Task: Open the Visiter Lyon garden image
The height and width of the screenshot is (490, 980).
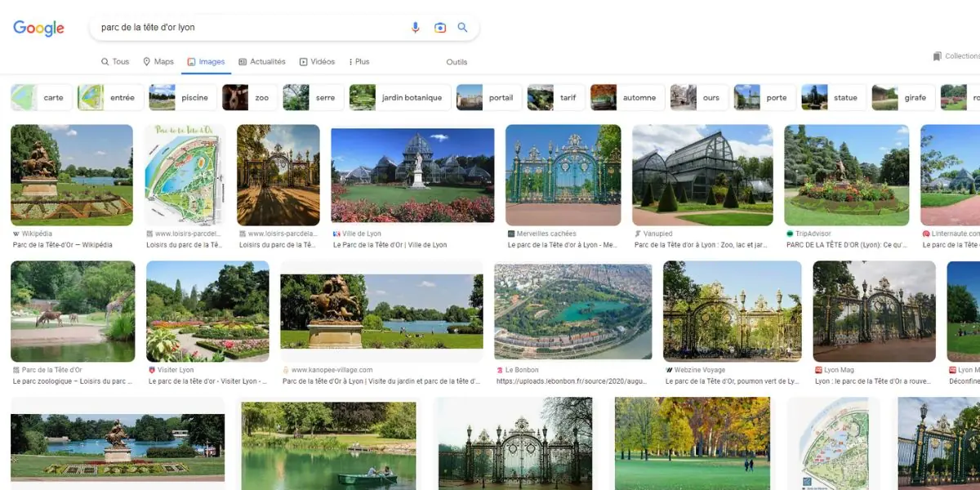Action: 207,311
